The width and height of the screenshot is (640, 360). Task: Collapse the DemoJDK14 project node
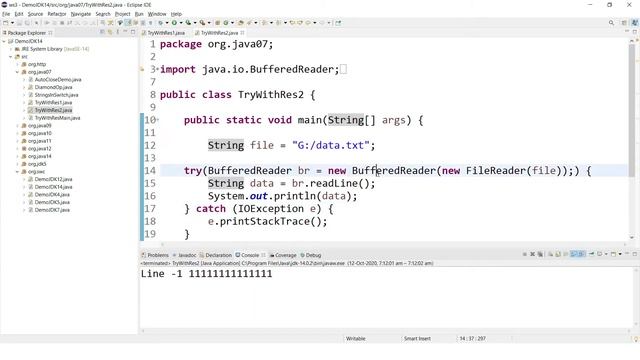[4, 41]
